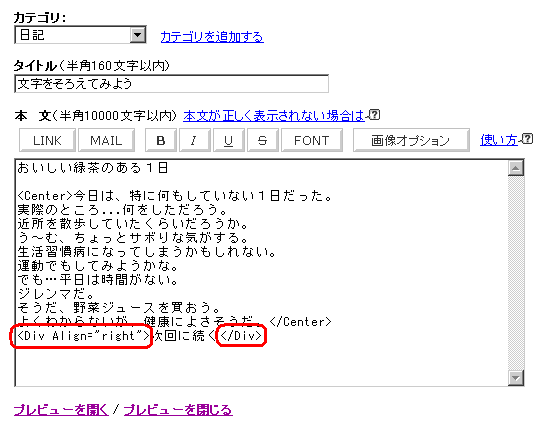Click the text 次回に続く
Viewport: 541px width, 430px height.
coord(184,335)
